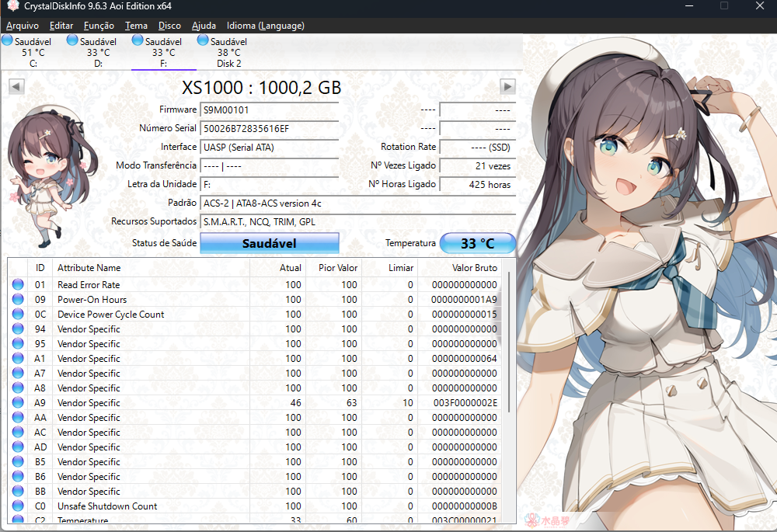The width and height of the screenshot is (777, 532).
Task: Click status orb for attribute A9
Action: [x=18, y=403]
